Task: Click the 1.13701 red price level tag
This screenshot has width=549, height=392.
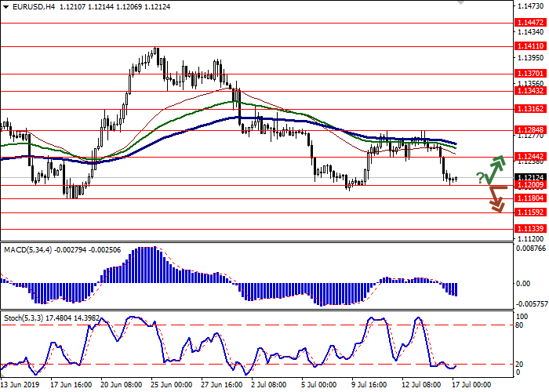Action: coord(531,73)
